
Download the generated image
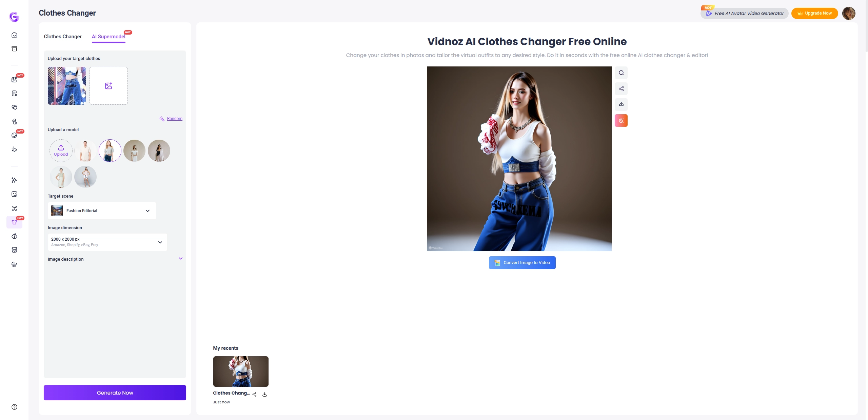(x=621, y=104)
